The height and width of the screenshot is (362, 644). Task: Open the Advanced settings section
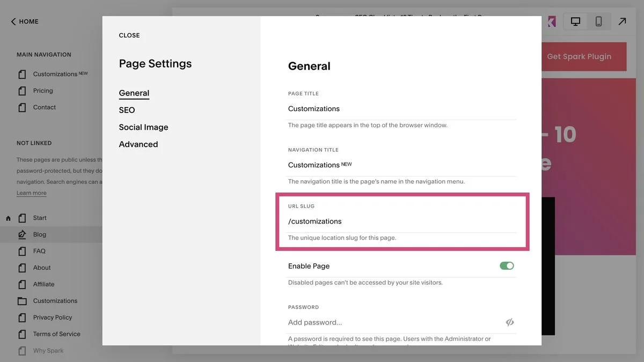tap(138, 144)
